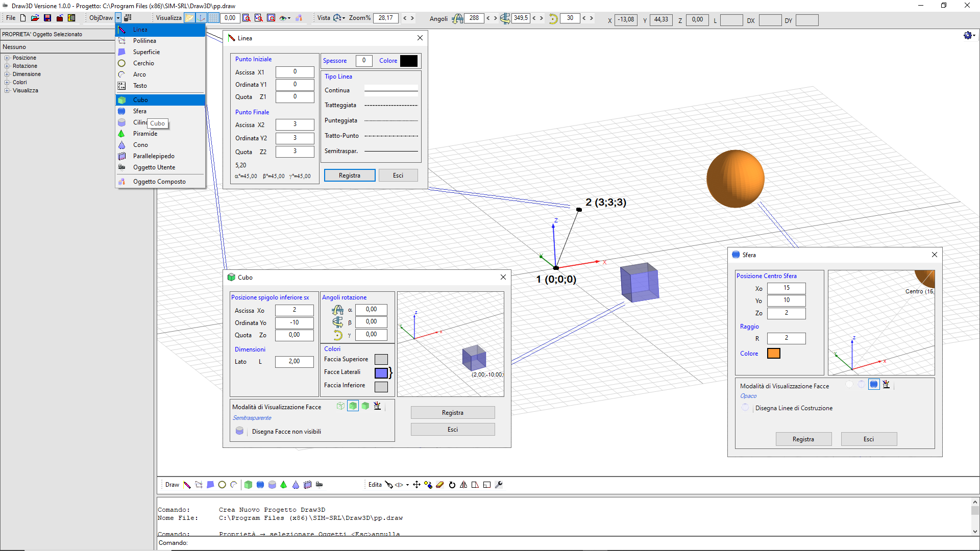This screenshot has width=980, height=551.
Task: Click the Eraser icon in Edita toolbar
Action: [x=439, y=485]
